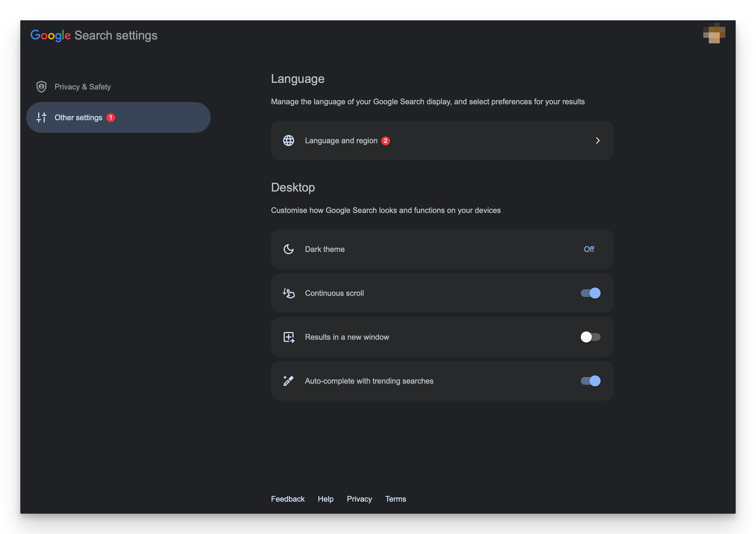Click the Google logo in the header

51,35
